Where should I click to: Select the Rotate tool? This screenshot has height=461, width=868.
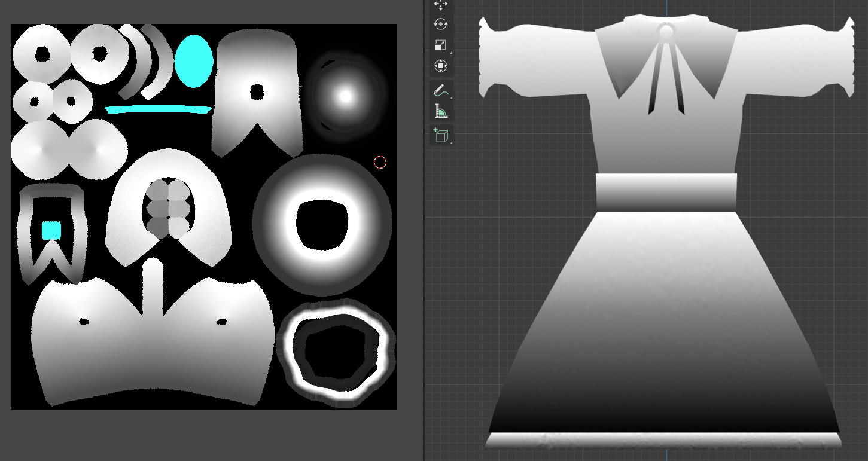(x=441, y=25)
